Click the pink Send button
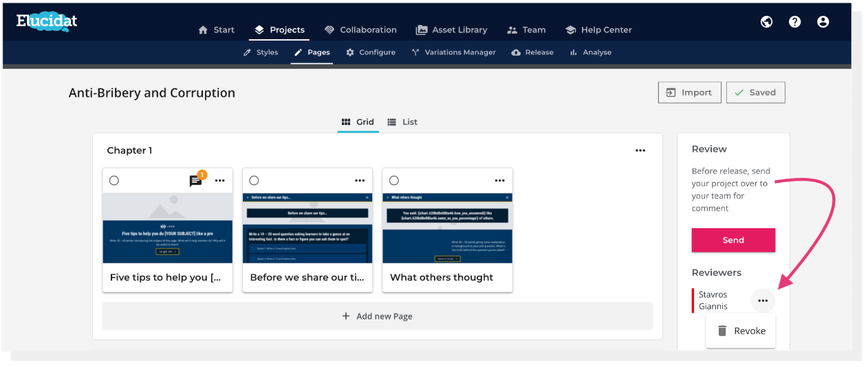 [733, 240]
